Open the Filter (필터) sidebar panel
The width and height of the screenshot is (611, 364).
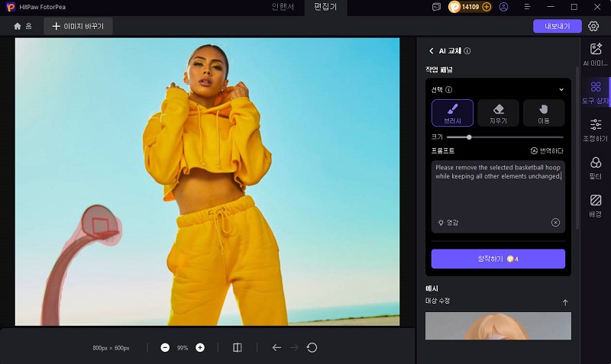point(596,167)
